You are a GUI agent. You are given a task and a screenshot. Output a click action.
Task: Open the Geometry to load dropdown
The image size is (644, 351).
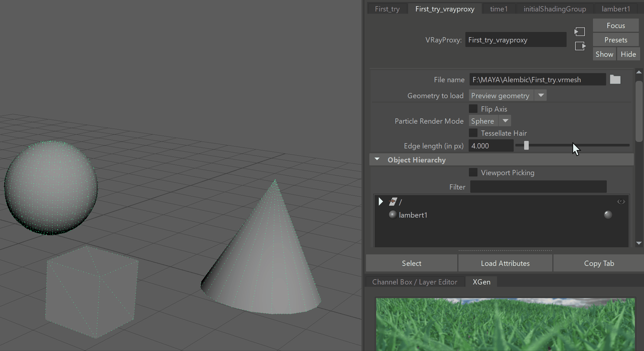coord(508,96)
